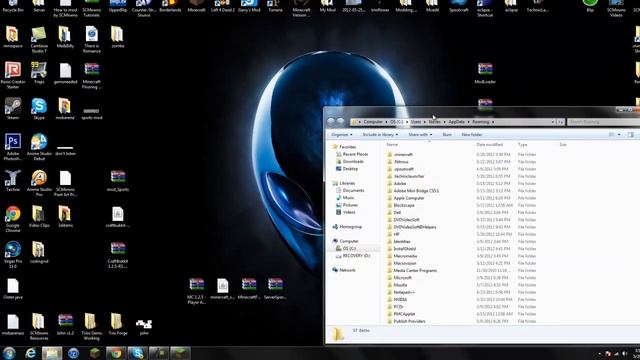
Task: Click the refresh button beside address bar
Action: 560,122
